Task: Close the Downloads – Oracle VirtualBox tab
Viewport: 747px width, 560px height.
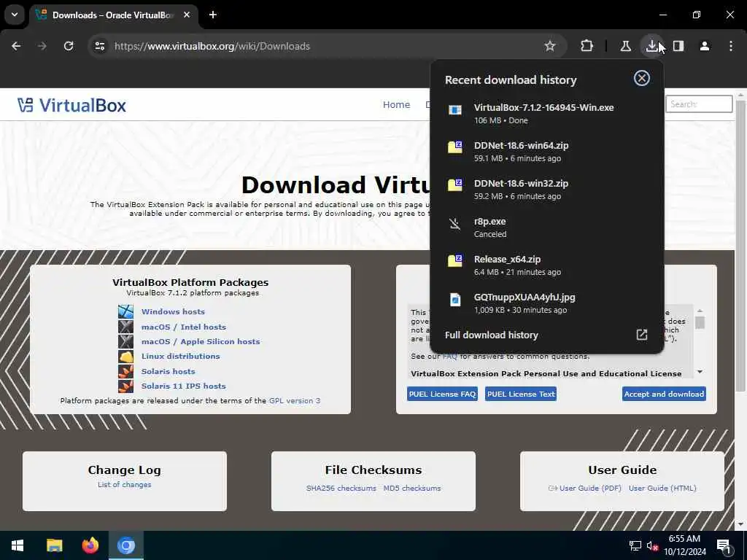Action: [x=187, y=15]
